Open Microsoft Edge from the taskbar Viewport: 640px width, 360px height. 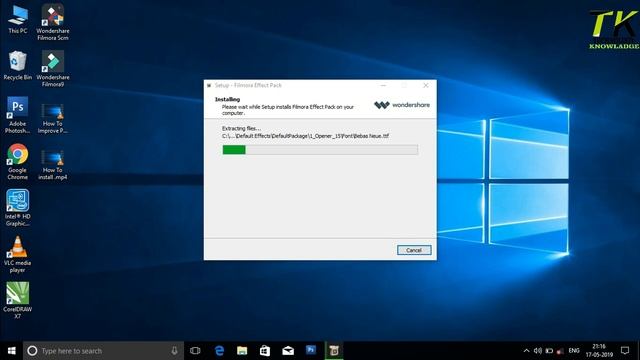click(219, 351)
